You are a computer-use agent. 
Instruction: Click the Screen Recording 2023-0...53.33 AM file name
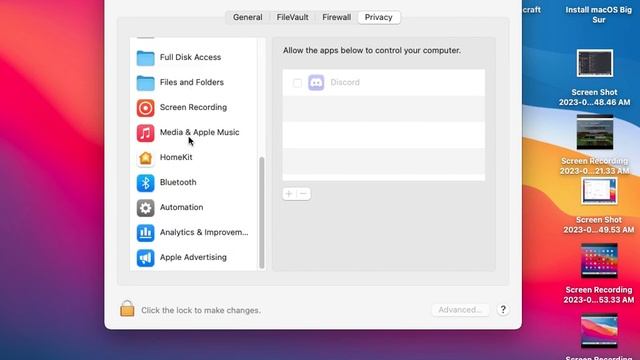[599, 295]
